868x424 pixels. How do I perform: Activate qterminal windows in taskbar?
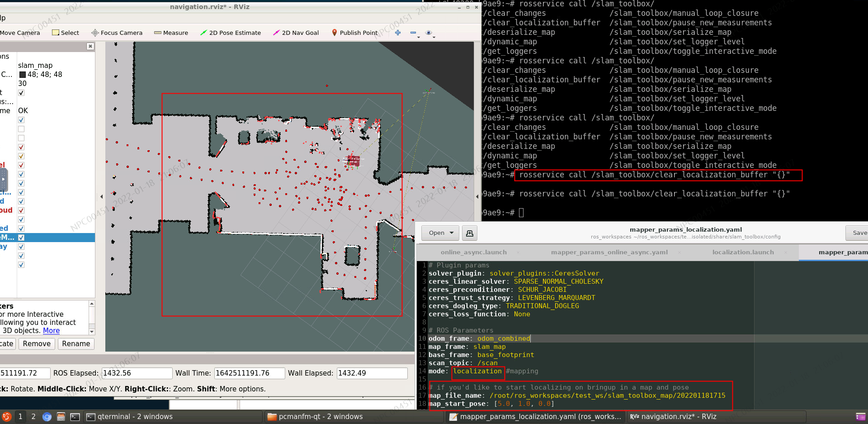point(174,417)
